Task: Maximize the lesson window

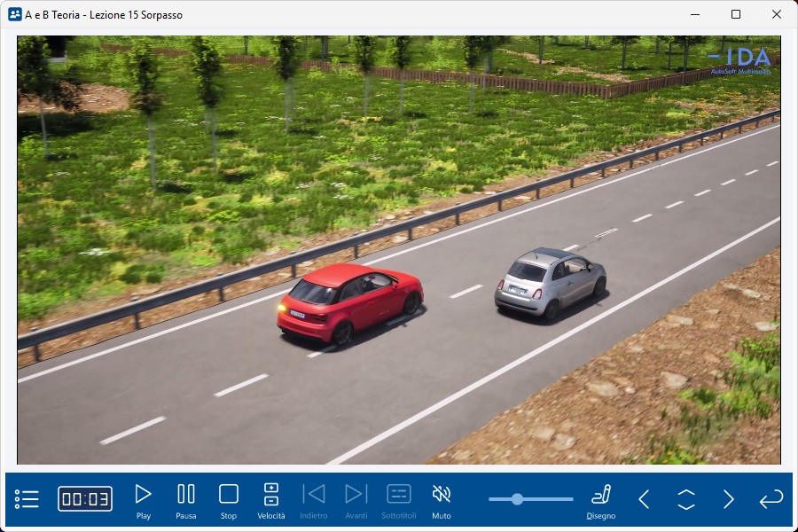Action: click(736, 14)
